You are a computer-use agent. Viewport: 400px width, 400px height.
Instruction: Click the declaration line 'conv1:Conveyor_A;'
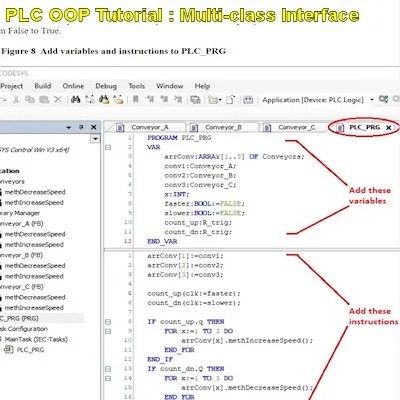click(200, 166)
